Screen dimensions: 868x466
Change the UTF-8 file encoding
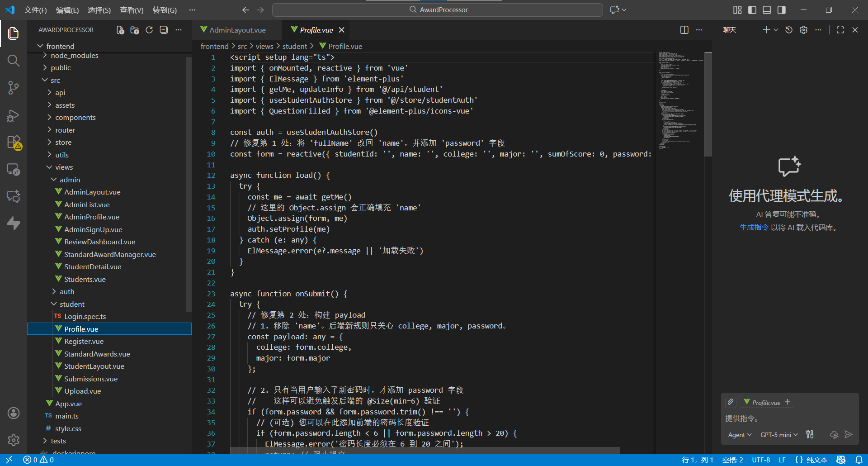[761, 460]
